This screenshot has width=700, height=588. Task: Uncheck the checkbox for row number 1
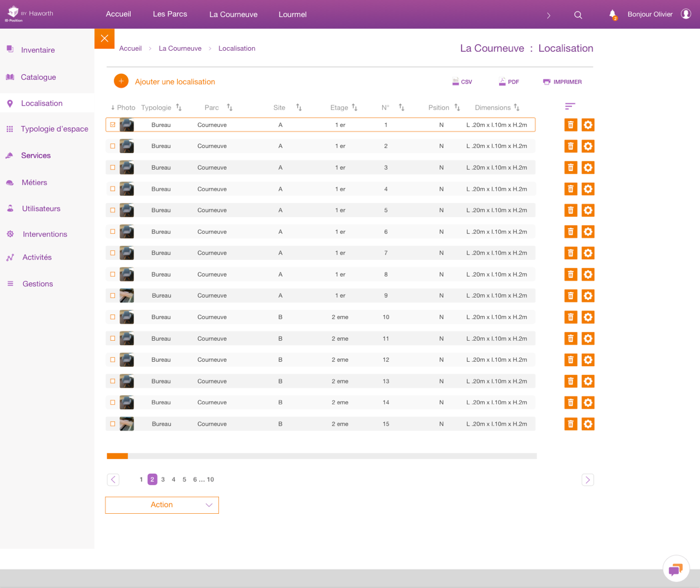click(x=113, y=124)
